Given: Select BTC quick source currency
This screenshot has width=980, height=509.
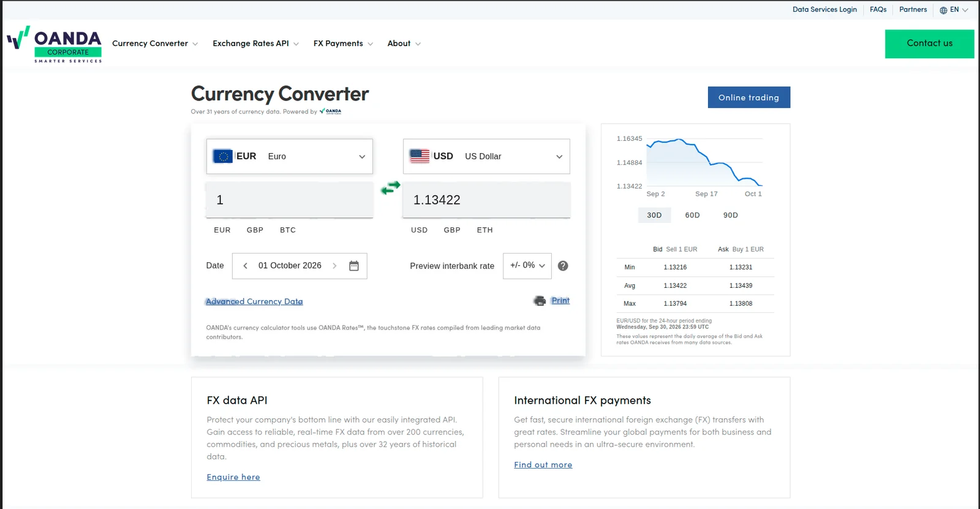Looking at the screenshot, I should 288,230.
